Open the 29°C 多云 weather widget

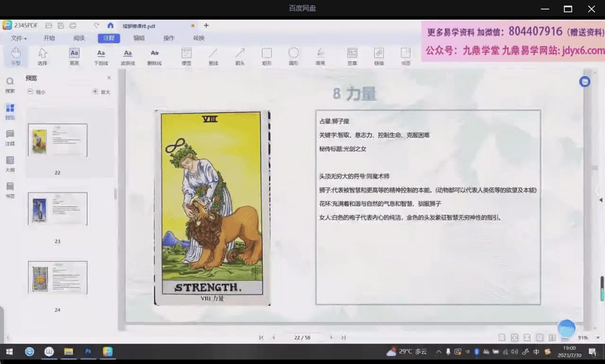pos(407,352)
